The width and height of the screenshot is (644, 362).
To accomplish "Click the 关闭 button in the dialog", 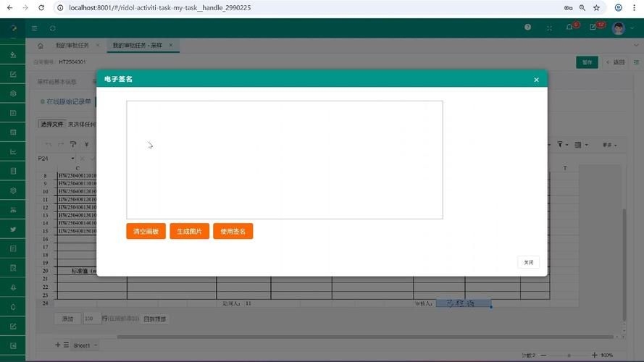I will [528, 263].
